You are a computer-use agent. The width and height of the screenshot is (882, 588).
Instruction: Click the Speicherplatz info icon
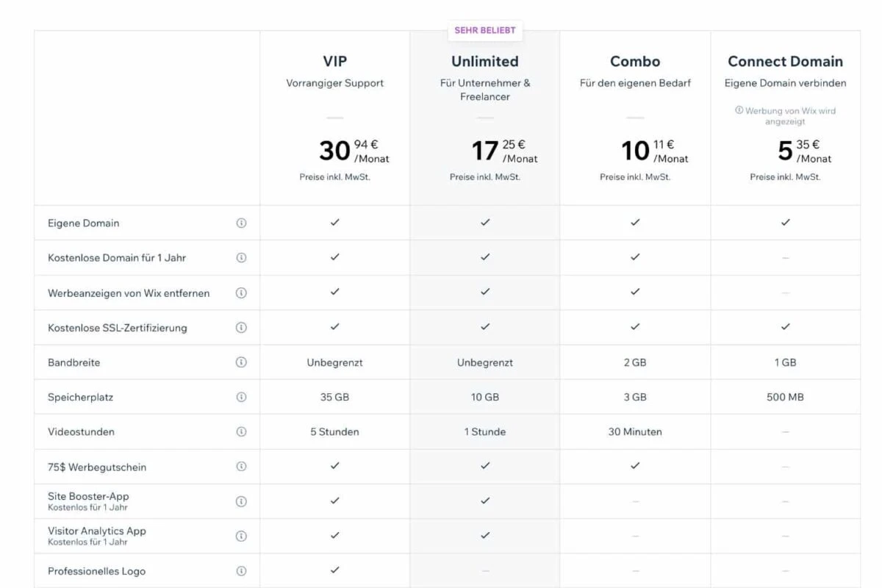pos(241,397)
